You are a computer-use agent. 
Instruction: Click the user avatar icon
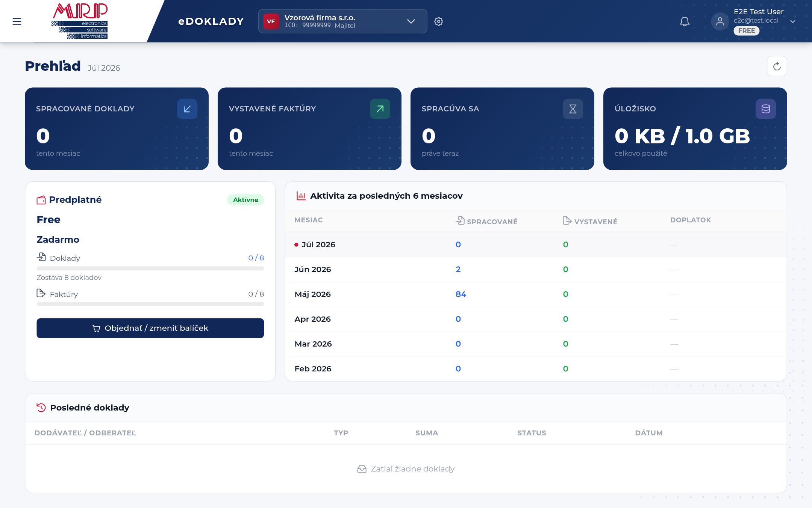tap(720, 21)
